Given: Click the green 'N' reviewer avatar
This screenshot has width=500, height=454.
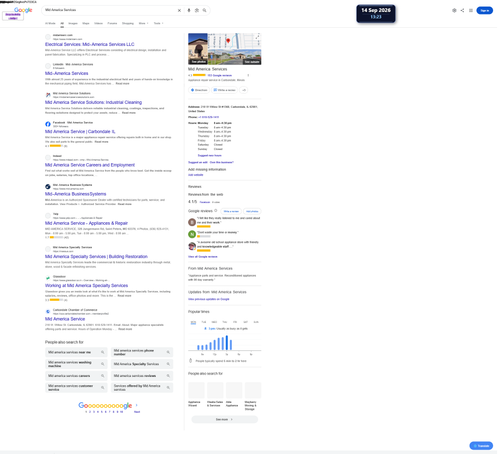Looking at the screenshot, I should [x=192, y=234].
